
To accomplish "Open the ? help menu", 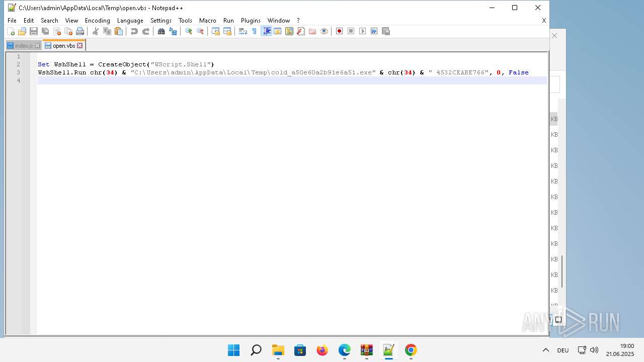I will coord(298,21).
